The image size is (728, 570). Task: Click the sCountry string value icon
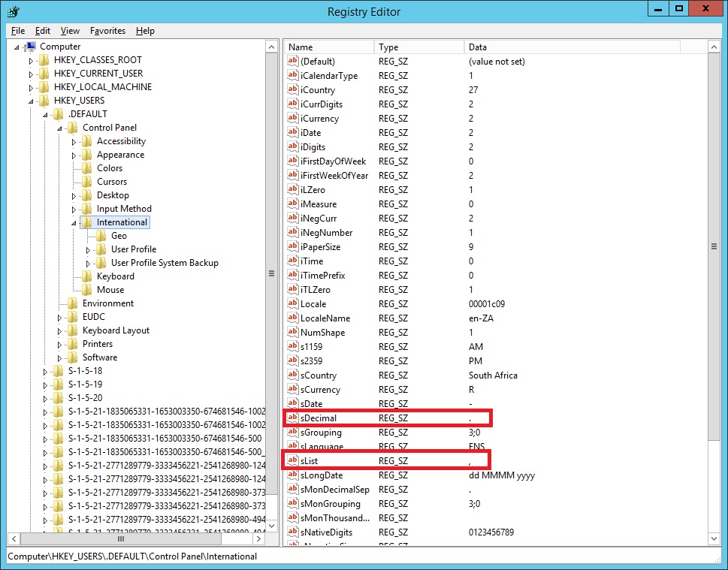point(292,375)
